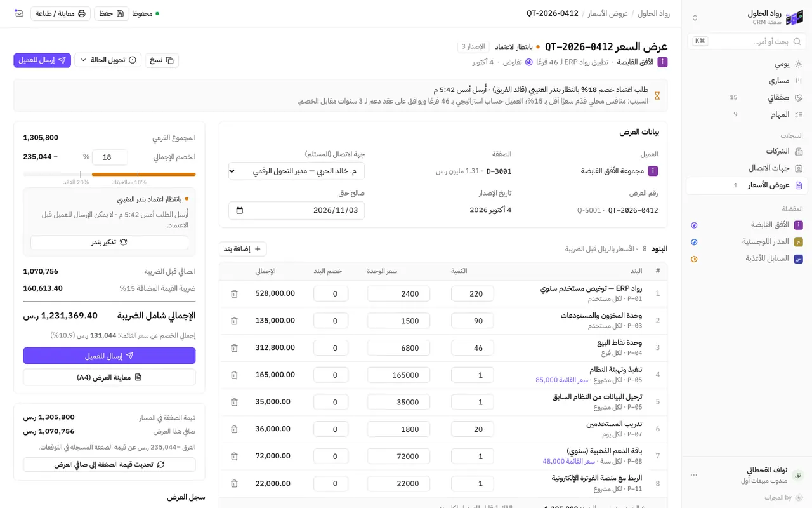Open the inbox icon in top bar
Viewport: 812px width, 508px height.
point(19,13)
